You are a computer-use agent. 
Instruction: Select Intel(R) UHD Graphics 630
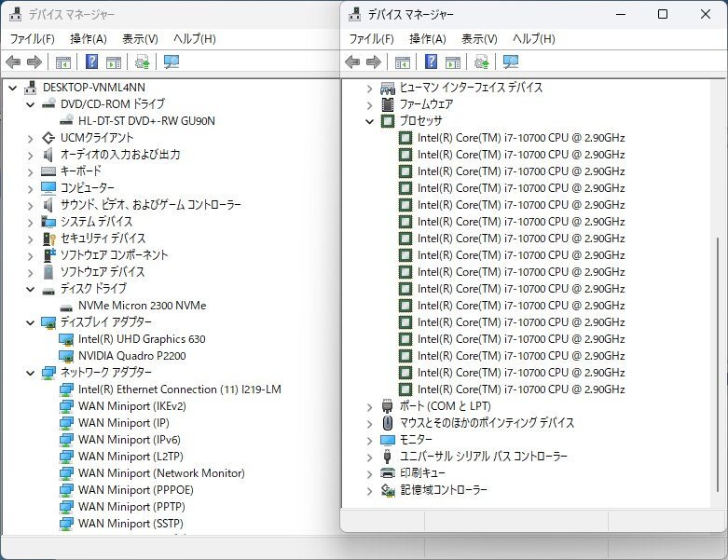142,339
